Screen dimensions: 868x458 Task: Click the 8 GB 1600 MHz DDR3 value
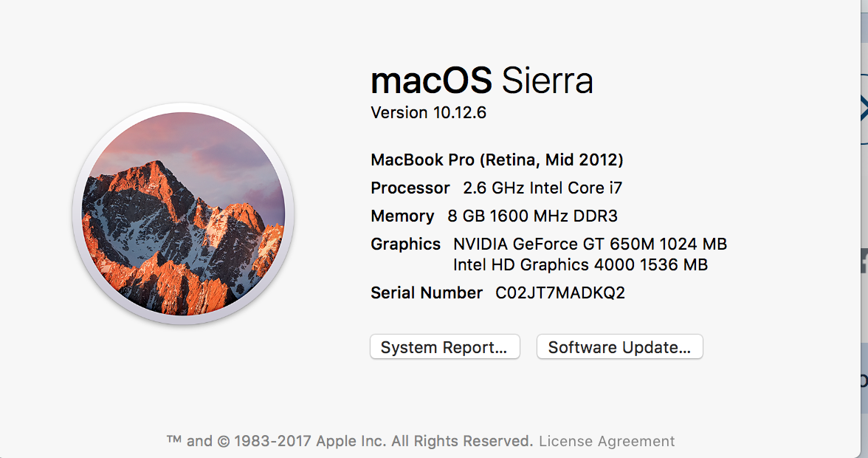532,216
